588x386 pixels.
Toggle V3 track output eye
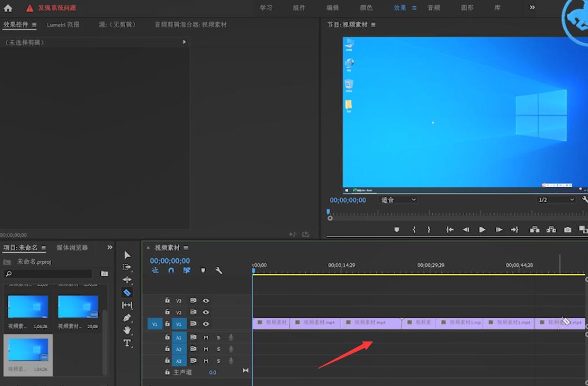(x=206, y=300)
